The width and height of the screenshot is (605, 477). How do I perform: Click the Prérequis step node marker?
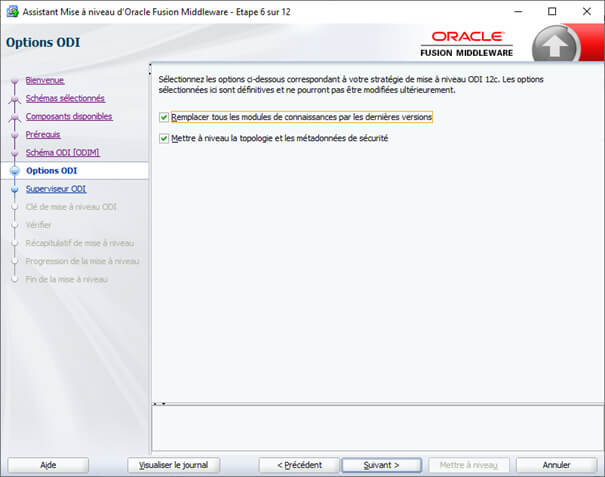tap(15, 135)
